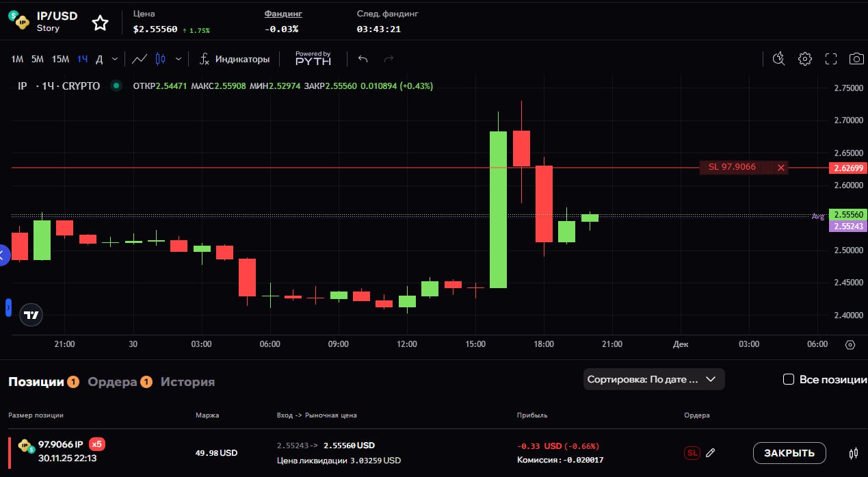The height and width of the screenshot is (477, 868).
Task: Switch to the Позиции tab
Action: click(x=36, y=382)
